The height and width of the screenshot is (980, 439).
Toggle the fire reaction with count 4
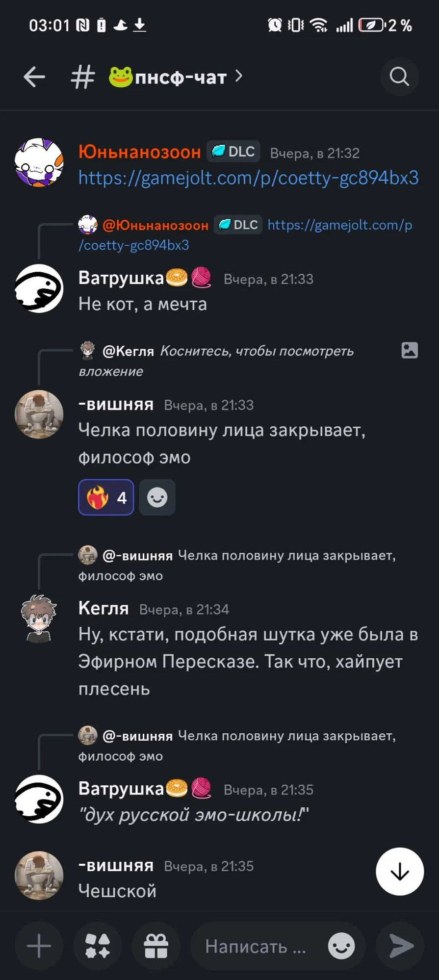coord(106,497)
